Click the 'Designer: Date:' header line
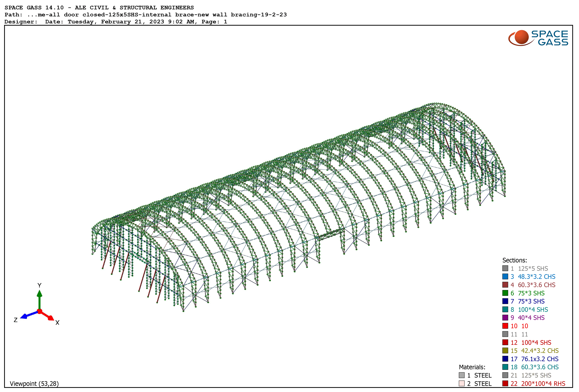 coord(116,22)
